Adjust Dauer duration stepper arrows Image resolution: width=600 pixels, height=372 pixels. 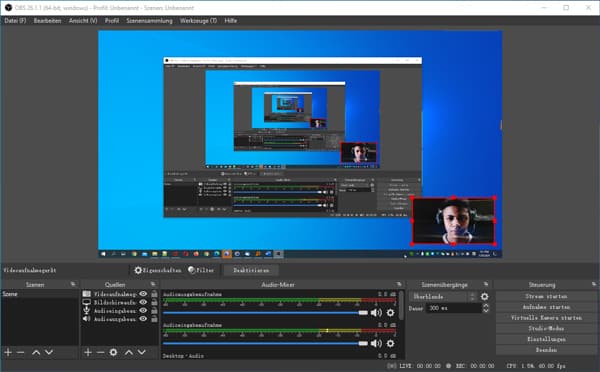pyautogui.click(x=486, y=308)
